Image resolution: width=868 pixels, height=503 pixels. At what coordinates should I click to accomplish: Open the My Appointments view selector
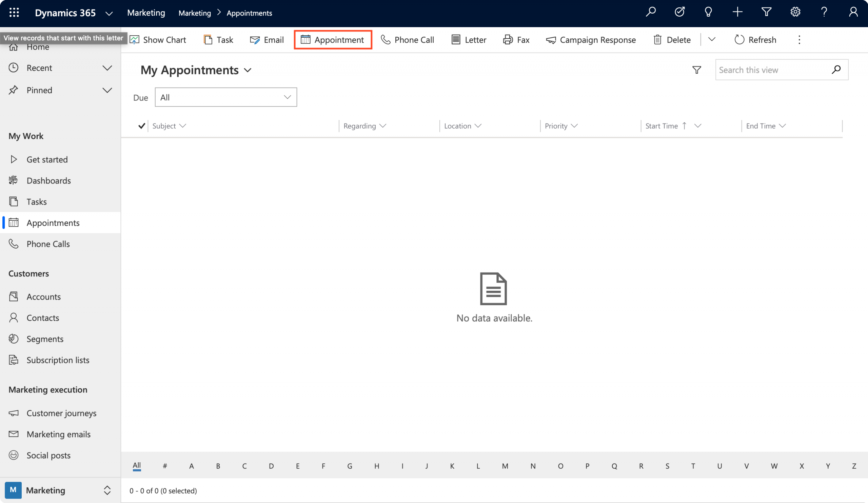[x=196, y=70]
